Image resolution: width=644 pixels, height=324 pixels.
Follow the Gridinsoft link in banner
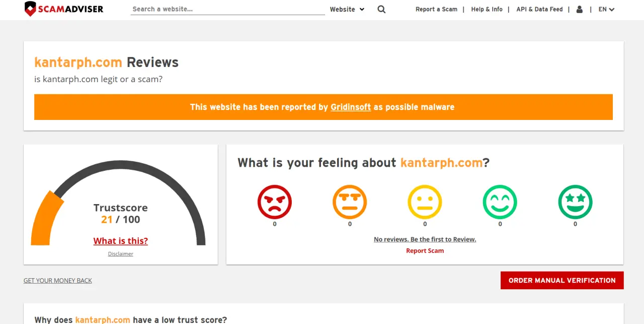(x=351, y=107)
